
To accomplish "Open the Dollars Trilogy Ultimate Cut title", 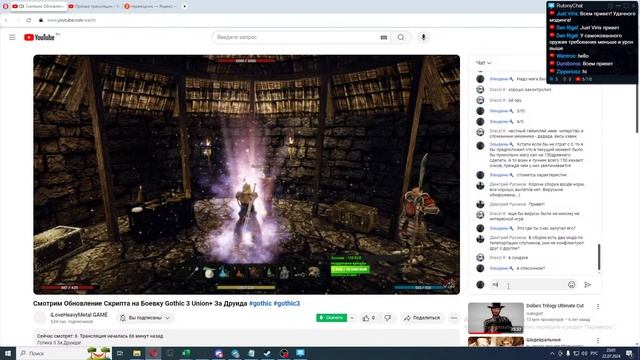I will tap(555, 306).
